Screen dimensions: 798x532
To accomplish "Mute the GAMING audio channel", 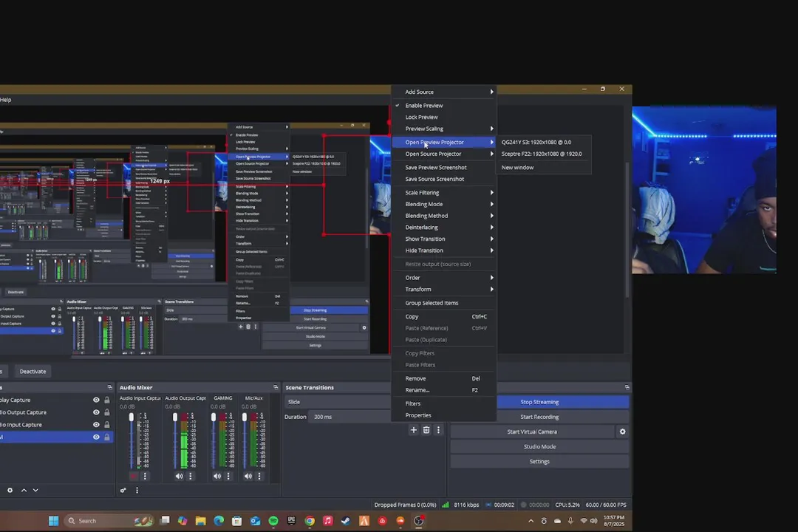I will tap(217, 477).
